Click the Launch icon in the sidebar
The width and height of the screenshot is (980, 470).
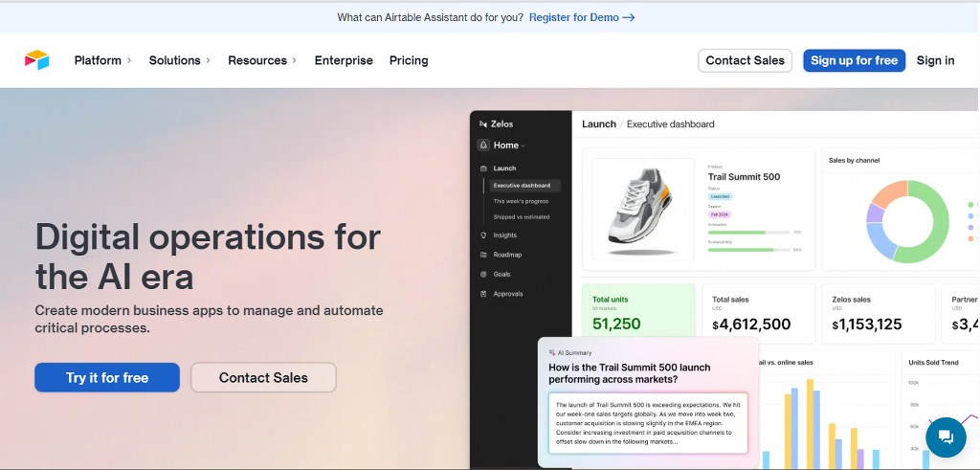point(483,168)
